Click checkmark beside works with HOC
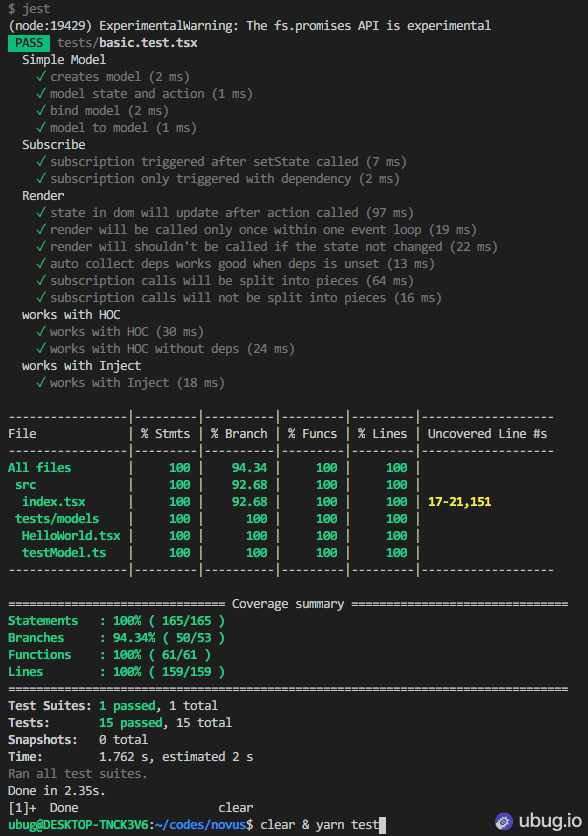This screenshot has height=836, width=588. coord(41,332)
